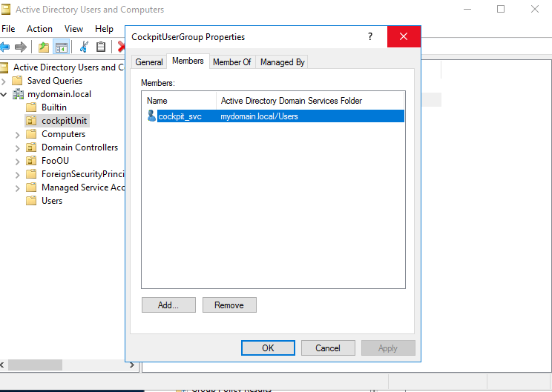Cancel the properties dialog
The height and width of the screenshot is (392, 552).
[328, 348]
